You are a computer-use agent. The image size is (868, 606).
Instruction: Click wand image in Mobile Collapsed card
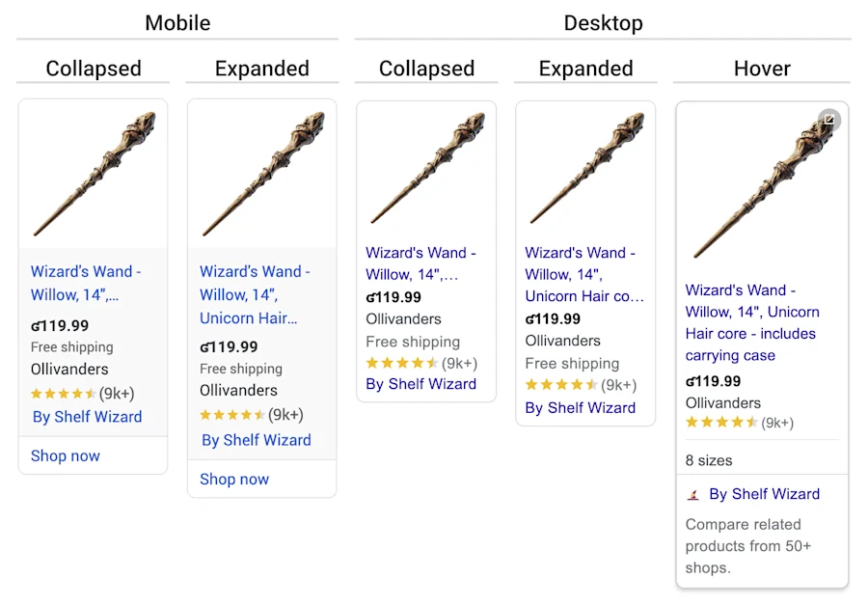(94, 174)
